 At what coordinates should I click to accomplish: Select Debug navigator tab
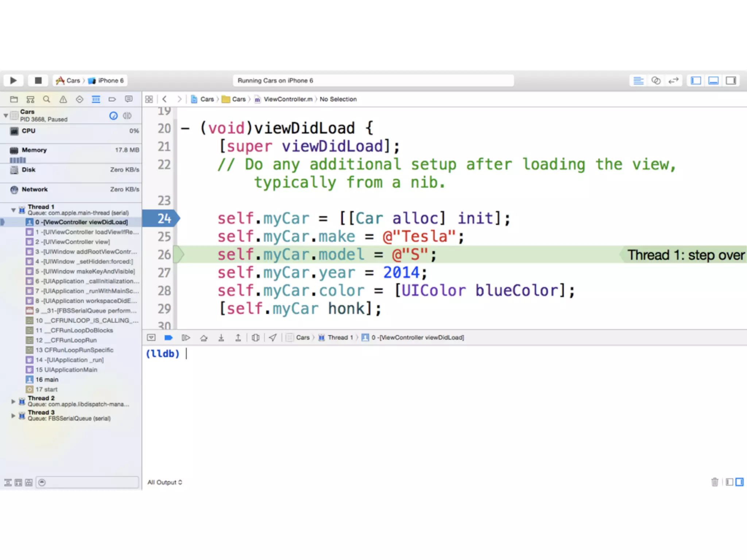[96, 99]
